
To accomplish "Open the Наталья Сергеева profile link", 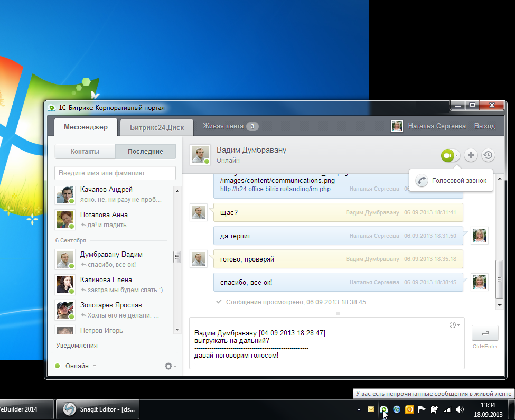I will [437, 126].
